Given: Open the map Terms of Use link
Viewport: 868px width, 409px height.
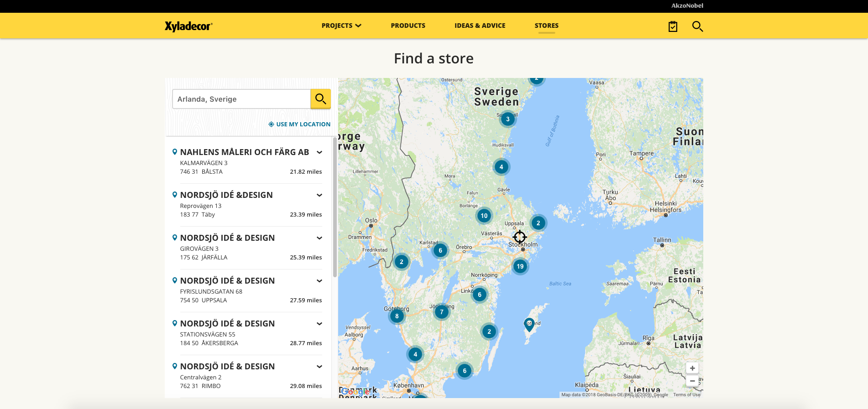Looking at the screenshot, I should 686,395.
